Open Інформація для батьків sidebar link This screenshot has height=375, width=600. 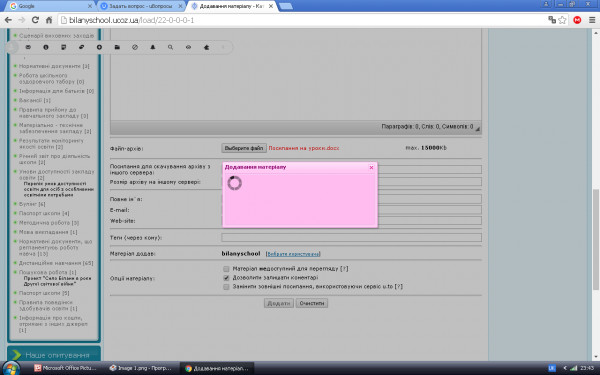click(56, 91)
